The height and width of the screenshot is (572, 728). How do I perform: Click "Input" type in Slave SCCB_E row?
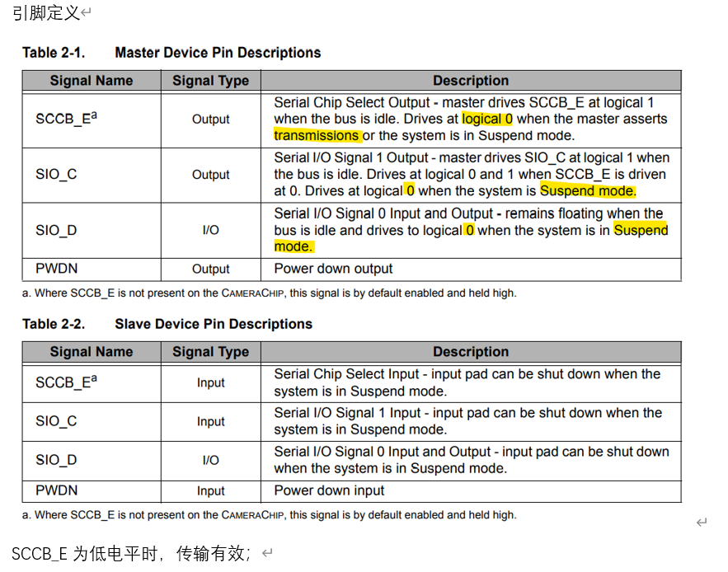[211, 382]
